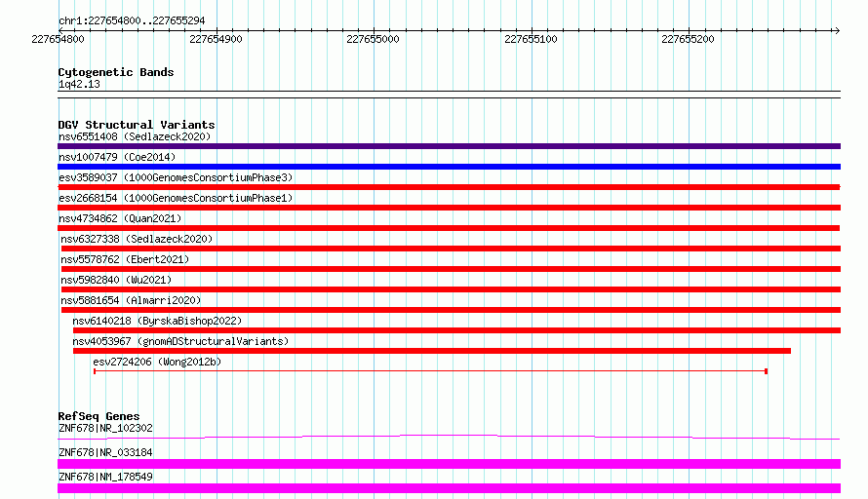Click the thin esv2724206 variant line
This screenshot has width=868, height=499.
[x=431, y=371]
